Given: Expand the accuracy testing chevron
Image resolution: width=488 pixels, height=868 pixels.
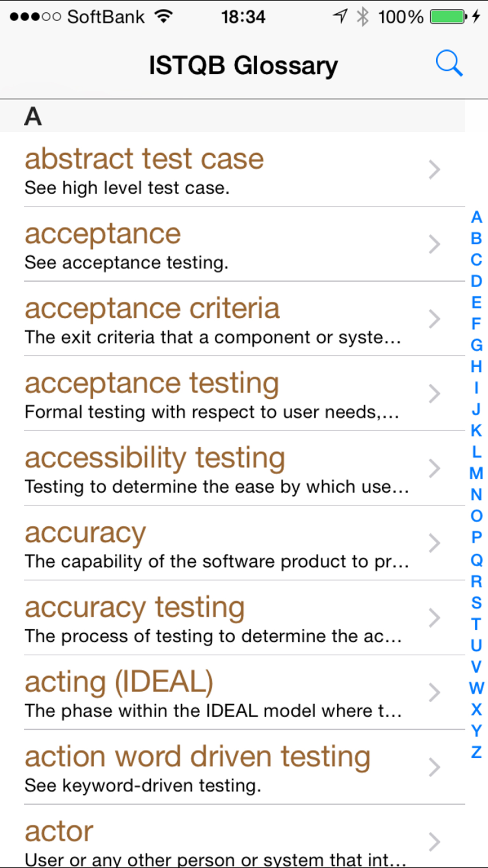Looking at the screenshot, I should click(434, 618).
